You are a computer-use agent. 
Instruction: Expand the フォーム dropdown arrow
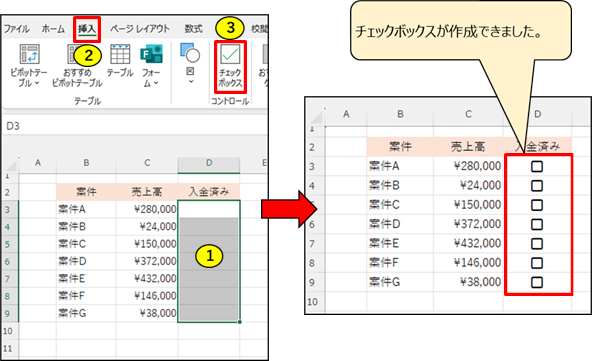tap(156, 83)
